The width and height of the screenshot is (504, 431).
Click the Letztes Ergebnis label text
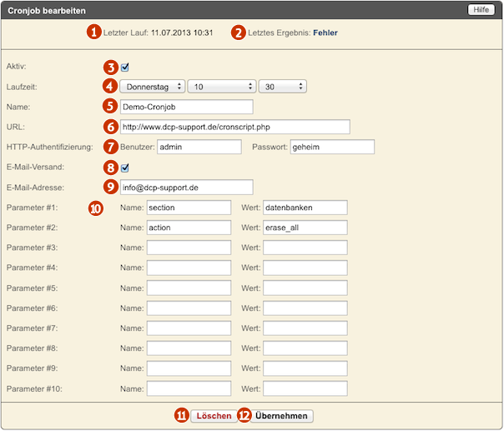280,33
